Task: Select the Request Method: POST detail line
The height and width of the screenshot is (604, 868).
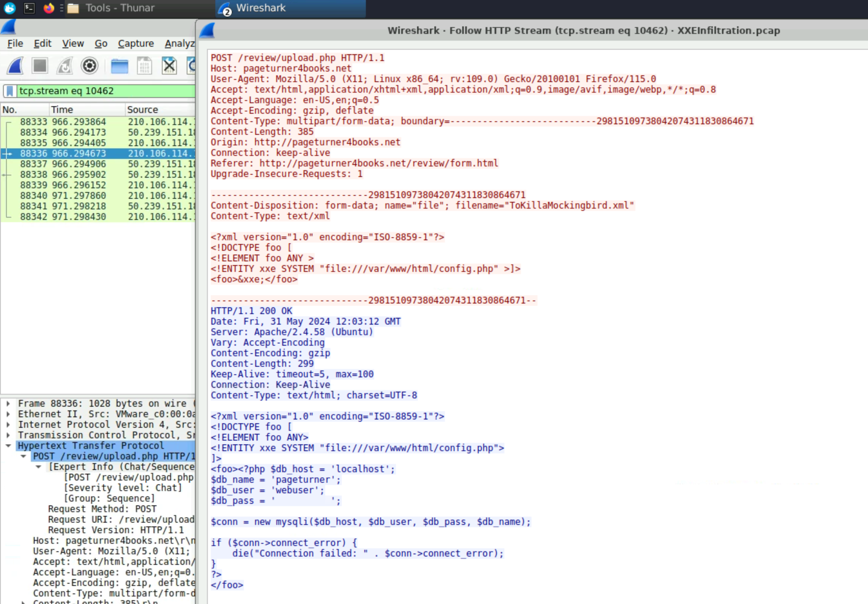Action: click(102, 509)
